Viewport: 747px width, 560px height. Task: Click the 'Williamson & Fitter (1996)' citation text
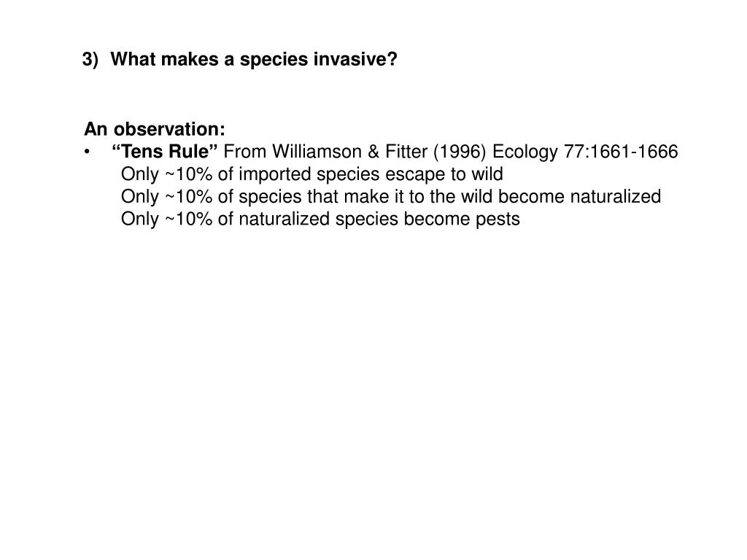coord(379,152)
